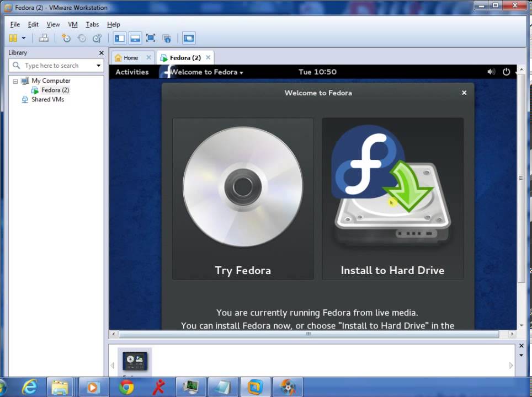Open Google Chrome from the taskbar
Image resolution: width=532 pixels, height=397 pixels.
[x=126, y=387]
